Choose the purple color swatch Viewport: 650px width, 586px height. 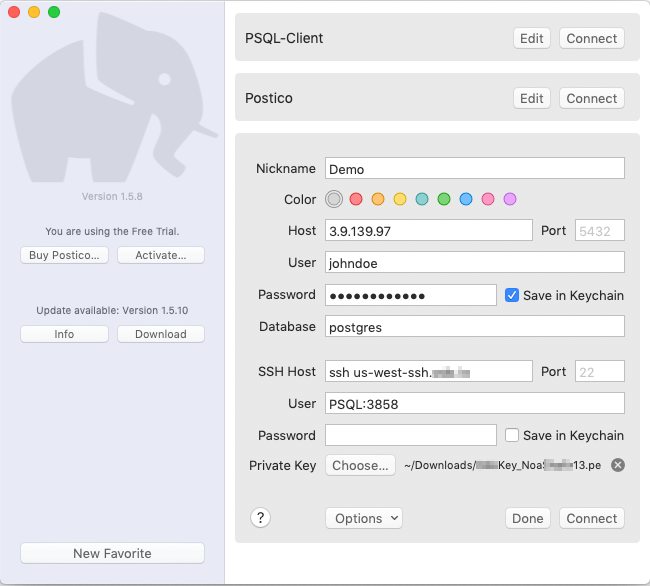(x=509, y=199)
